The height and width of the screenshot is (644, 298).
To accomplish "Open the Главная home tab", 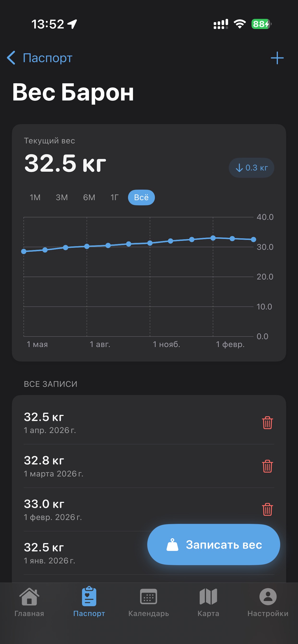I will (x=29, y=602).
